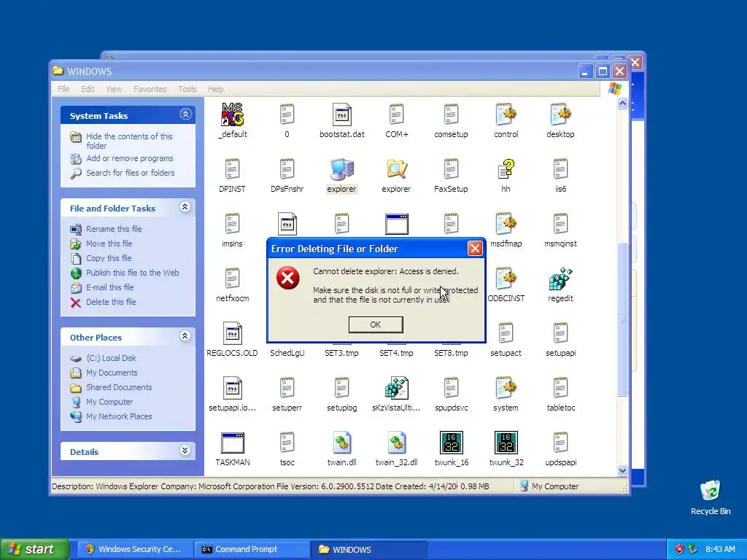Select the system configuration file icon

click(x=506, y=388)
